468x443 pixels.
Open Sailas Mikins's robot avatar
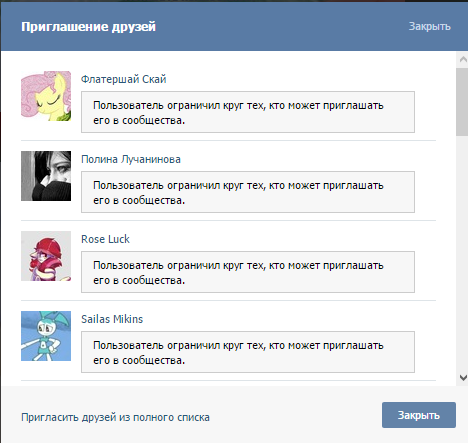46,336
